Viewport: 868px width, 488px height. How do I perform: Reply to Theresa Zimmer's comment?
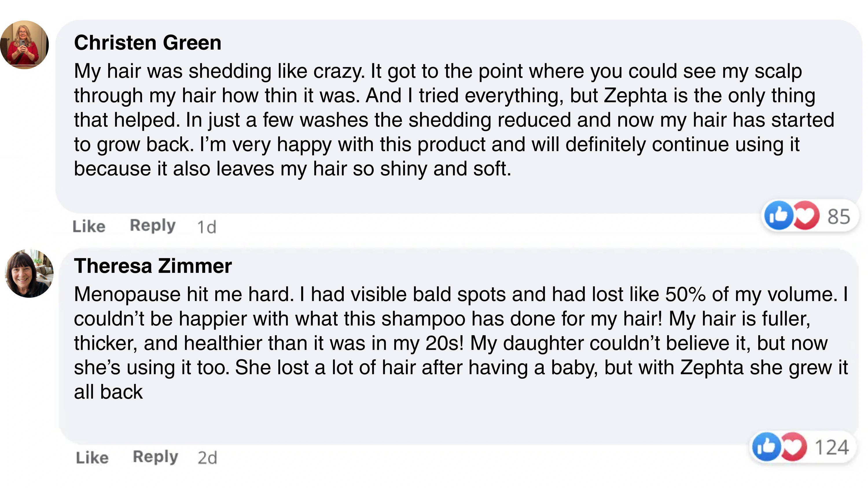point(155,457)
